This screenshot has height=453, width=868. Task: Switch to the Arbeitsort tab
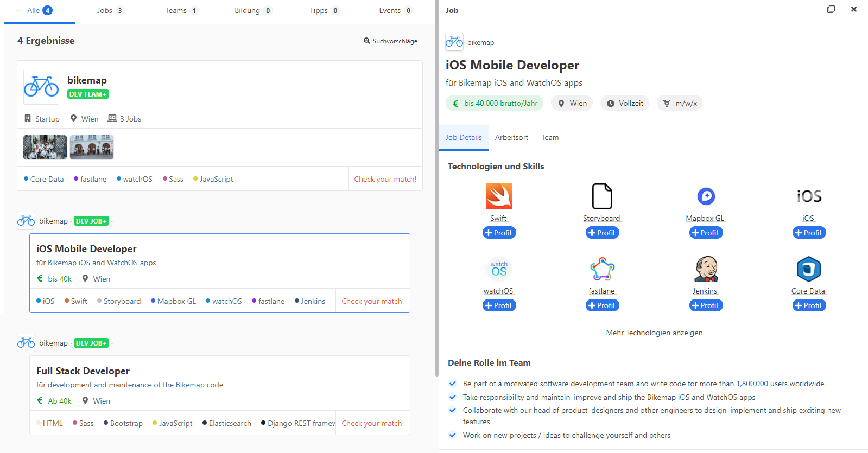[x=511, y=138]
